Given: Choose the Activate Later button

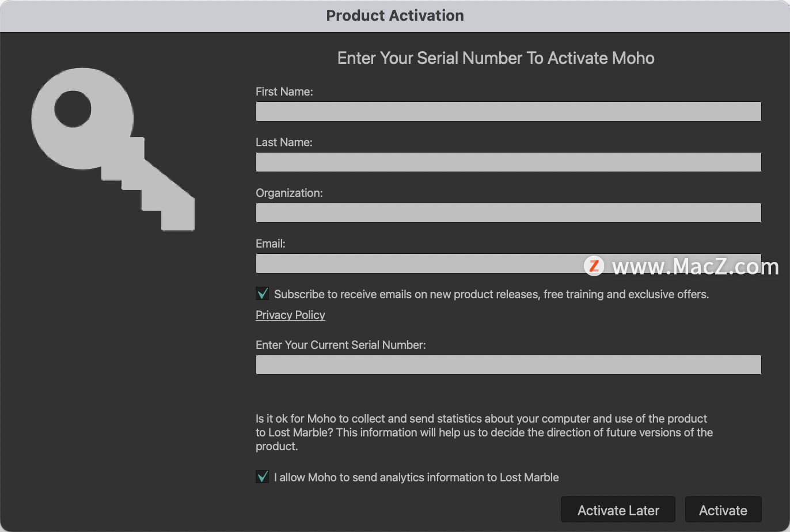Looking at the screenshot, I should point(618,510).
